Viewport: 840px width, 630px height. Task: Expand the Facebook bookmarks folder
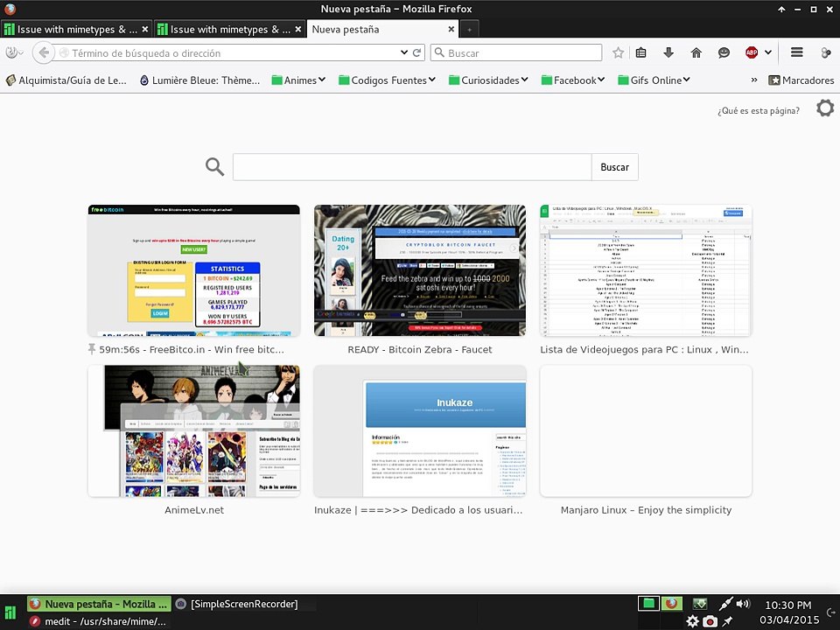[x=573, y=80]
